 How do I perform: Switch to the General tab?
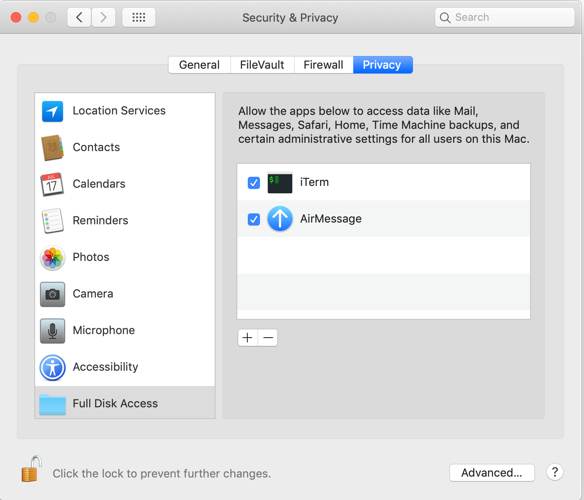tap(199, 65)
